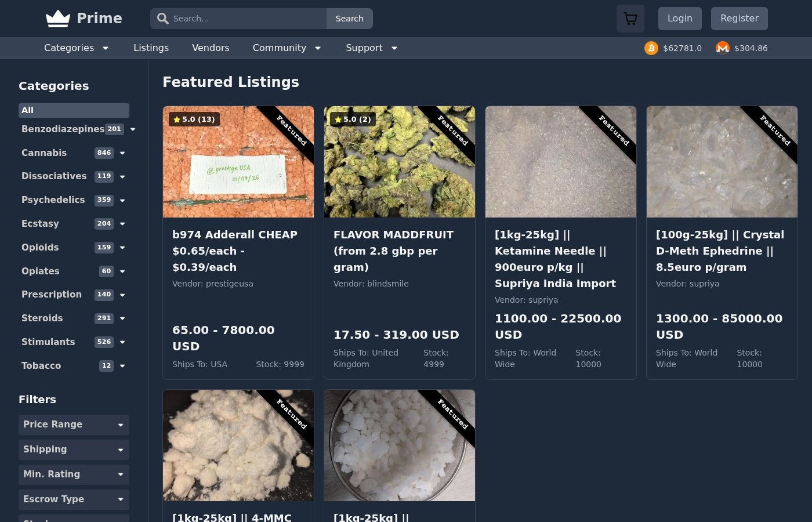The height and width of the screenshot is (522, 812).
Task: Click the Prime crown logo icon
Action: click(58, 19)
